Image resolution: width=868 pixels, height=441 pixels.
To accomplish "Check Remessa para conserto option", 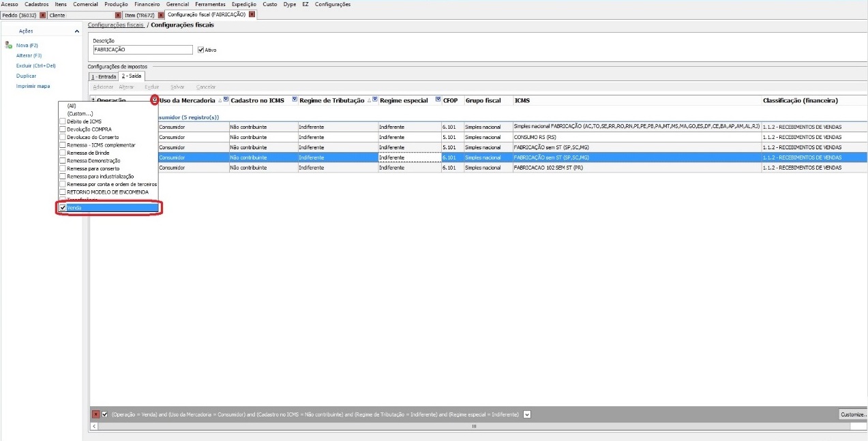I will pos(63,168).
